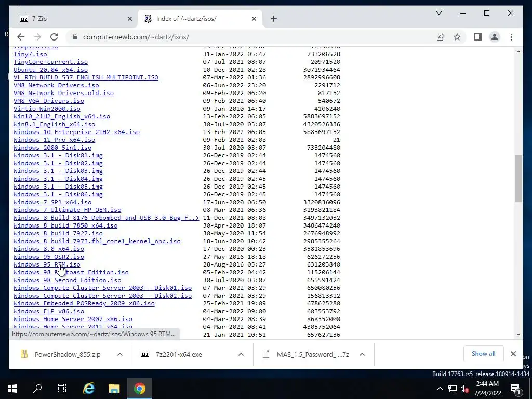532x399 pixels.
Task: Click scrollbar bottom arrow
Action: tap(518, 335)
